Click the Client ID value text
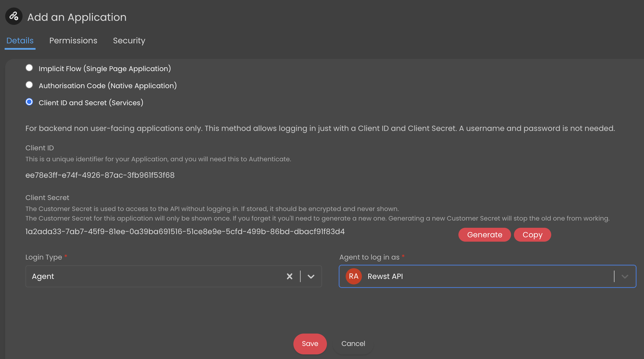This screenshot has height=359, width=644. [x=100, y=175]
